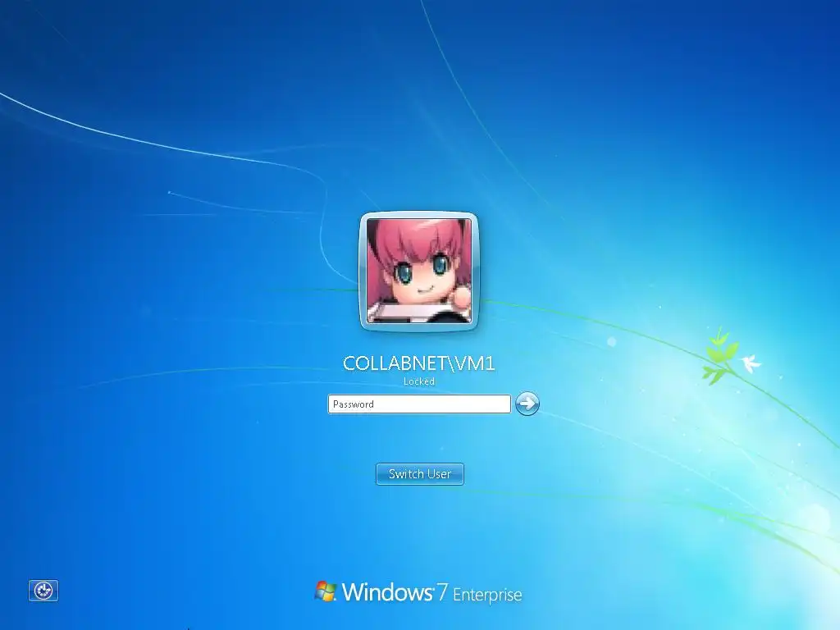The width and height of the screenshot is (840, 630).
Task: Select the COLLABNET\VM1 account picture
Action: pos(419,271)
